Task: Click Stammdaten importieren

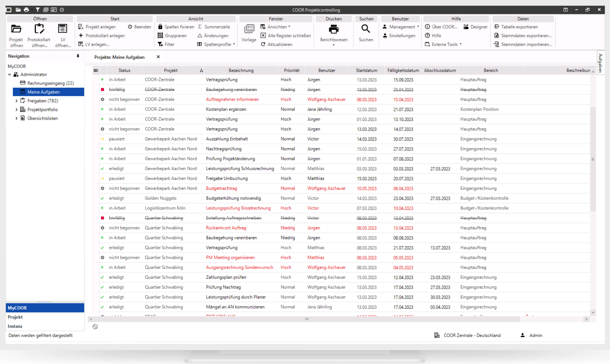Action: click(x=523, y=44)
